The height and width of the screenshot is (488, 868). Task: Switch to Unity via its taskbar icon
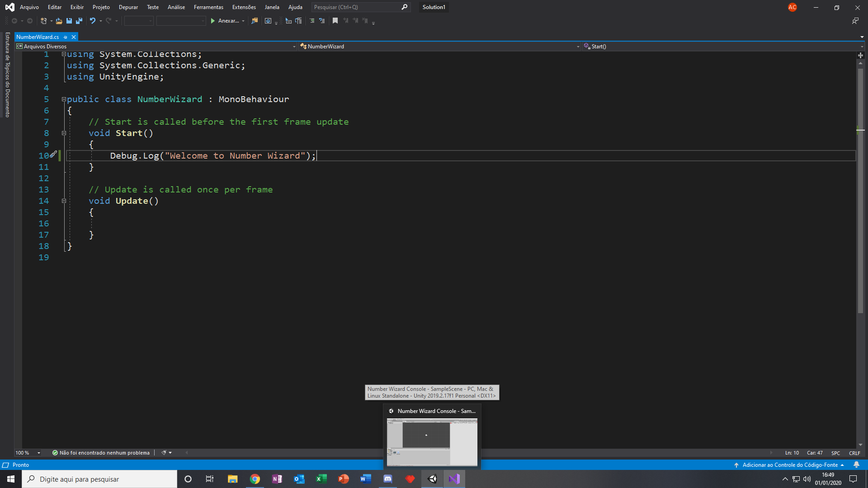(x=432, y=479)
